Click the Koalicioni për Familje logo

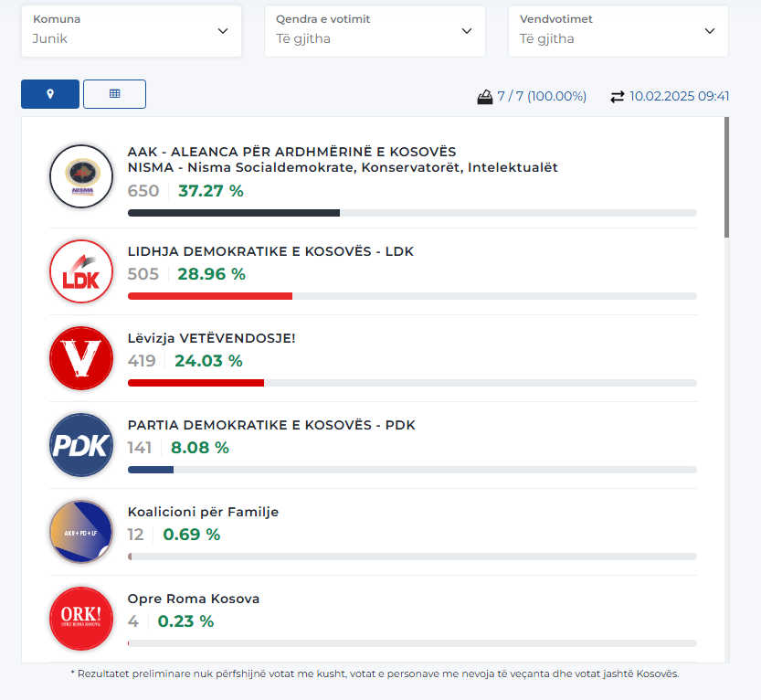click(81, 532)
